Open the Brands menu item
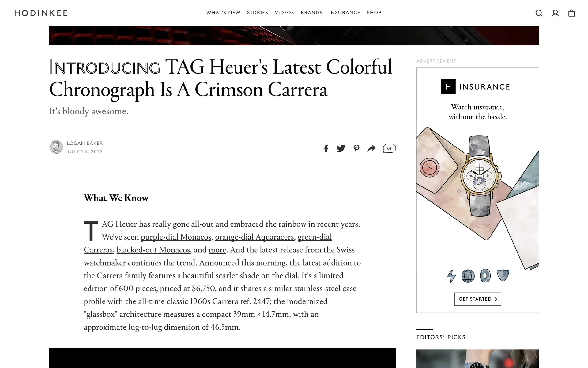The height and width of the screenshot is (368, 588). coord(311,13)
